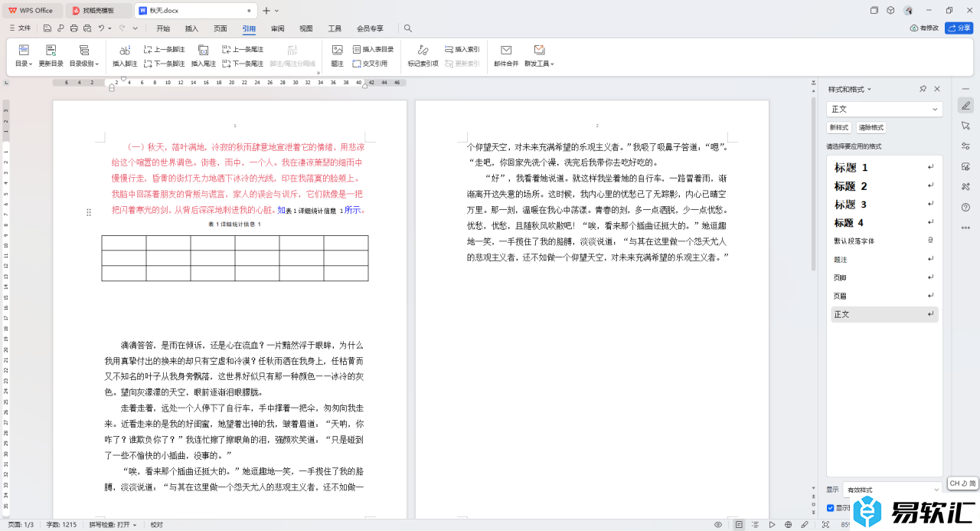Image resolution: width=980 pixels, height=531 pixels.
Task: Click the Undo arrow icon
Action: (101, 28)
